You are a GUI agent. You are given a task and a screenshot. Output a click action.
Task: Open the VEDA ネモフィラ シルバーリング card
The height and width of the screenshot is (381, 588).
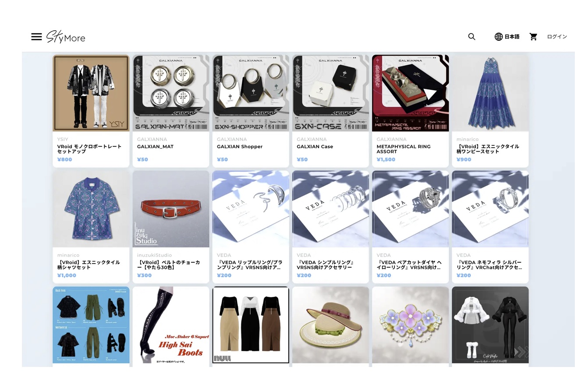[490, 227]
